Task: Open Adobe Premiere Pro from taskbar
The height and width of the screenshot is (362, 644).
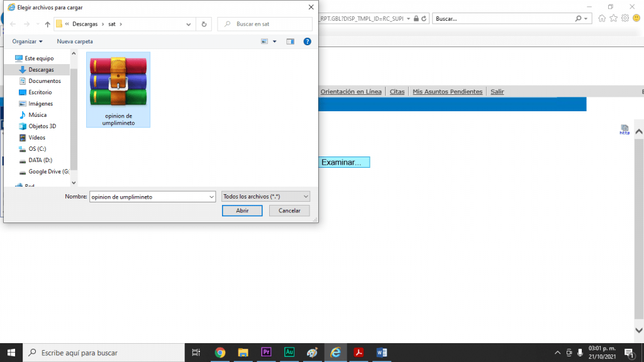Action: click(x=266, y=353)
